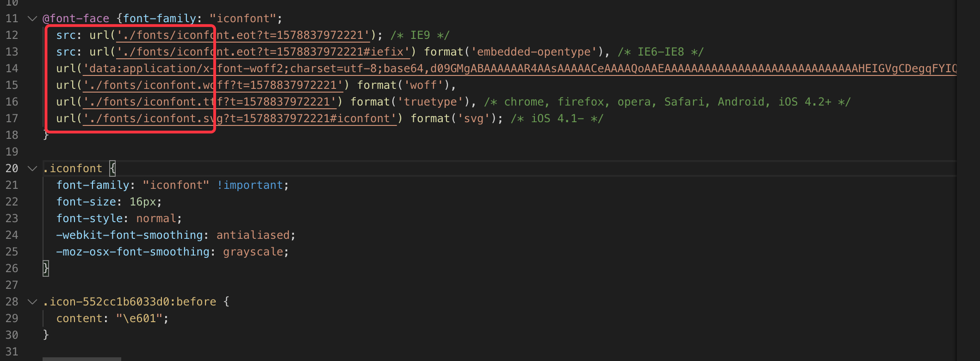Click the antialiased value
This screenshot has width=980, height=361.
253,235
